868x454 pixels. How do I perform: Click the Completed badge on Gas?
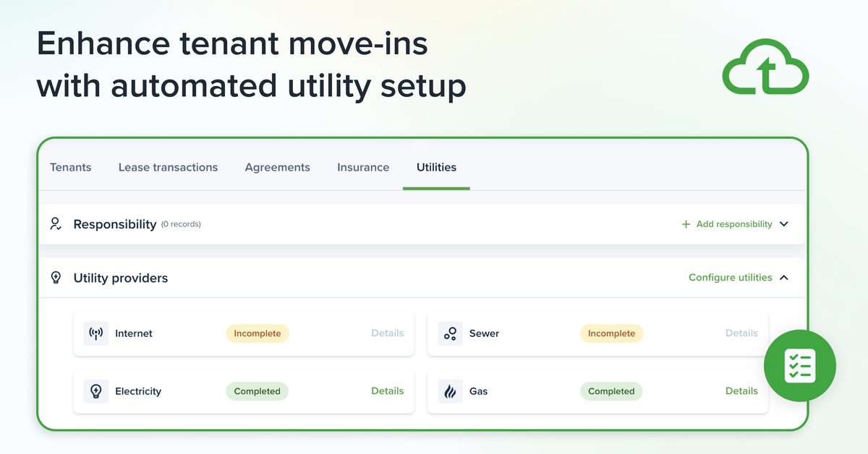[611, 391]
